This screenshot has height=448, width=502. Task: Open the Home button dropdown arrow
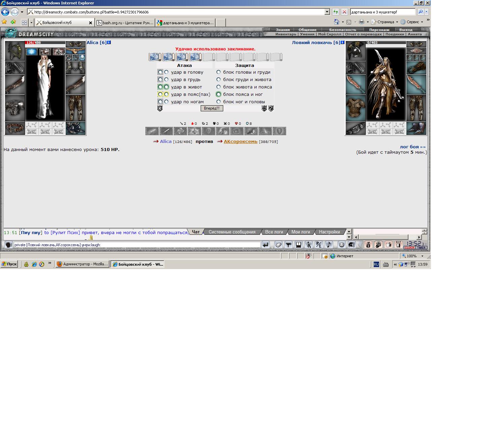pos(343,22)
